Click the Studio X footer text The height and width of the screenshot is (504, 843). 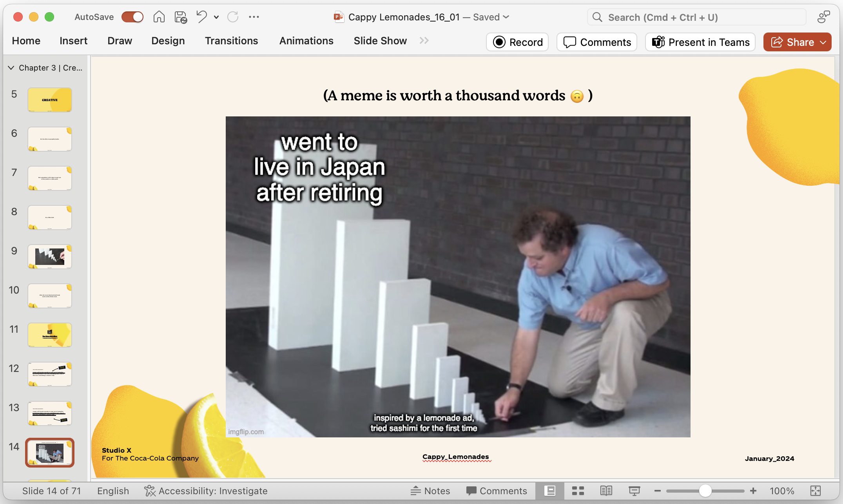click(116, 450)
